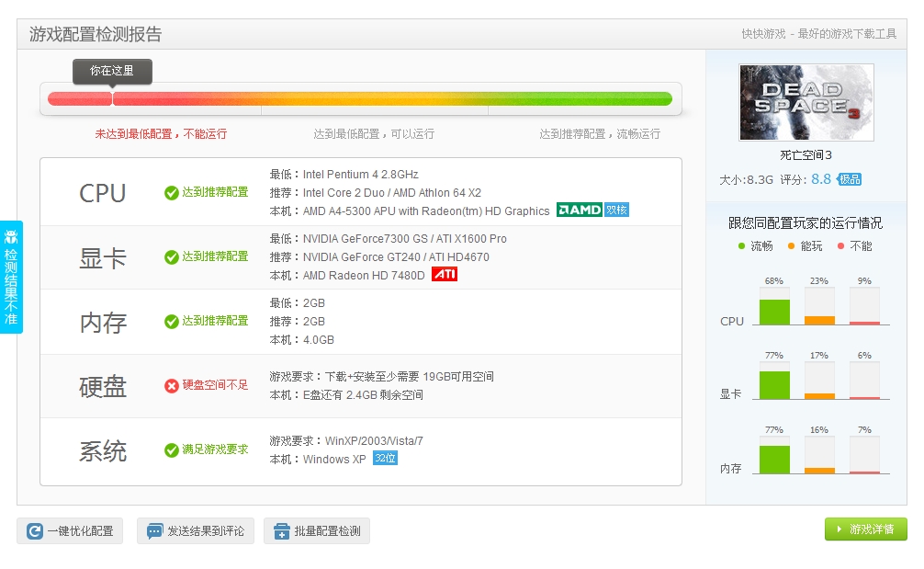The height and width of the screenshot is (569, 924).
Task: Click the 硬盘空间不足 status text
Action: coord(215,385)
